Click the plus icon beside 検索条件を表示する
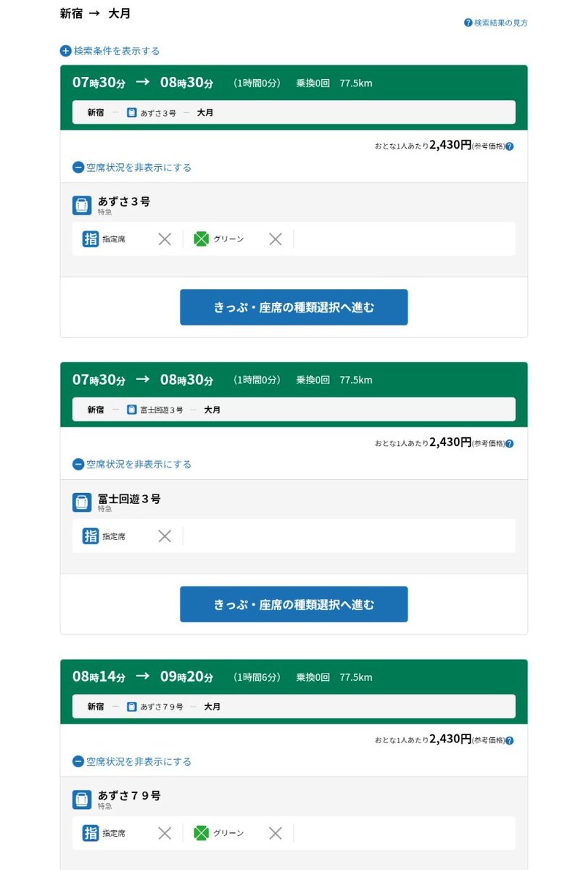 tap(65, 51)
